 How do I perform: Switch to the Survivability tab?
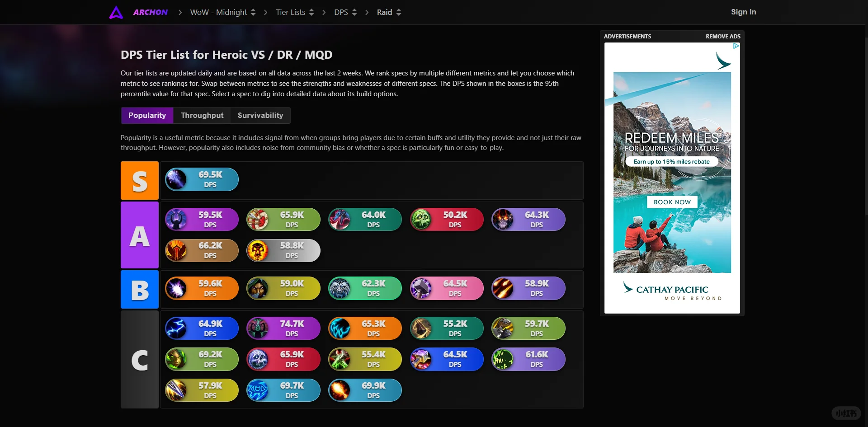(260, 115)
